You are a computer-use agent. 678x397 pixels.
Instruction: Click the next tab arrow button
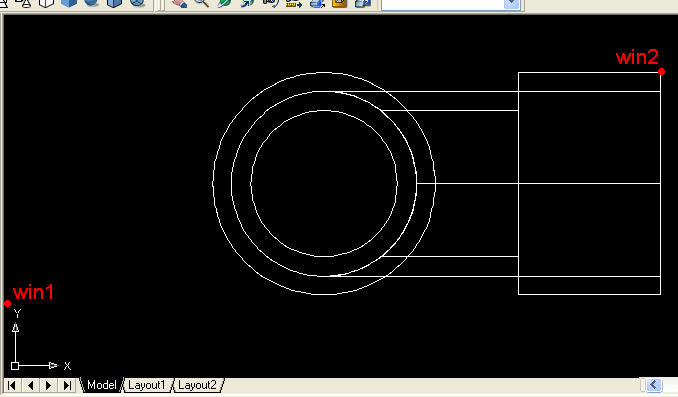click(48, 385)
